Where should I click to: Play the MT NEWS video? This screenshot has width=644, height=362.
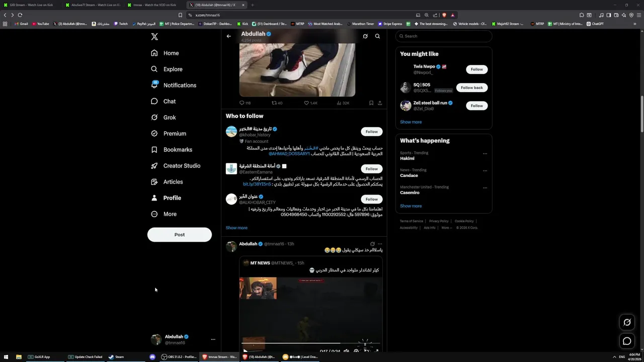tap(245, 351)
